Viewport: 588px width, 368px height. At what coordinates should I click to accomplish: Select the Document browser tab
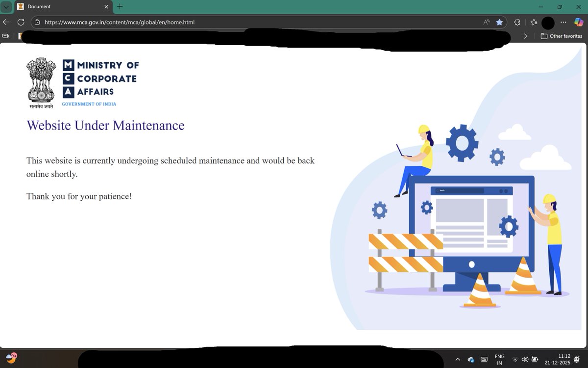[x=63, y=7]
